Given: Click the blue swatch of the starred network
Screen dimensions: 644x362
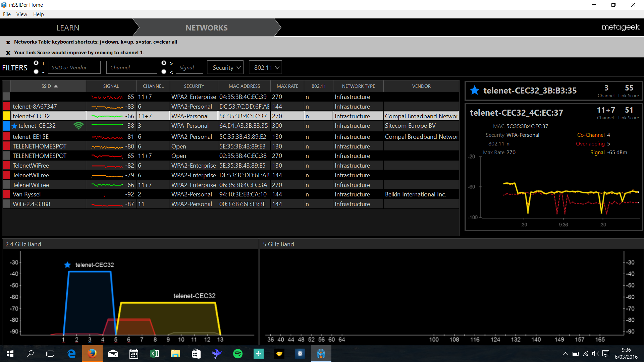Looking at the screenshot, I should click(6, 126).
